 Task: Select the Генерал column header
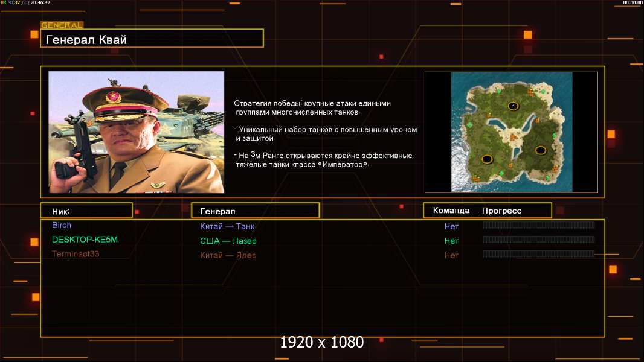255,211
